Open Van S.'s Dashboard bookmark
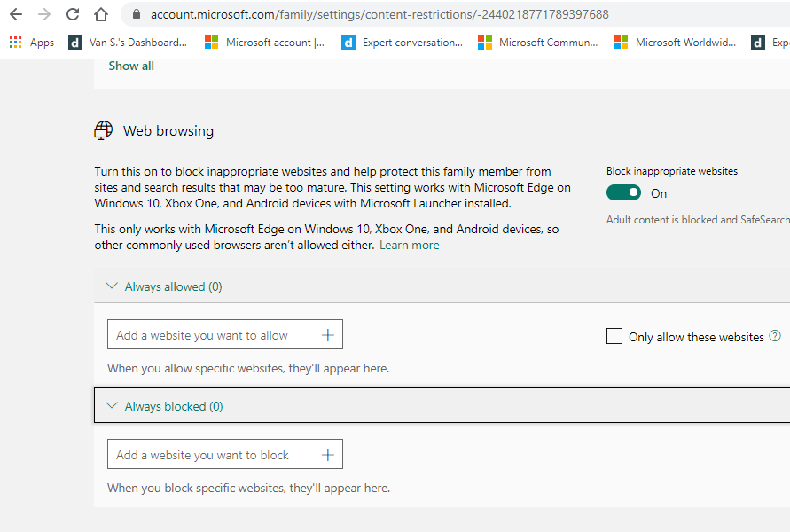 (x=128, y=43)
